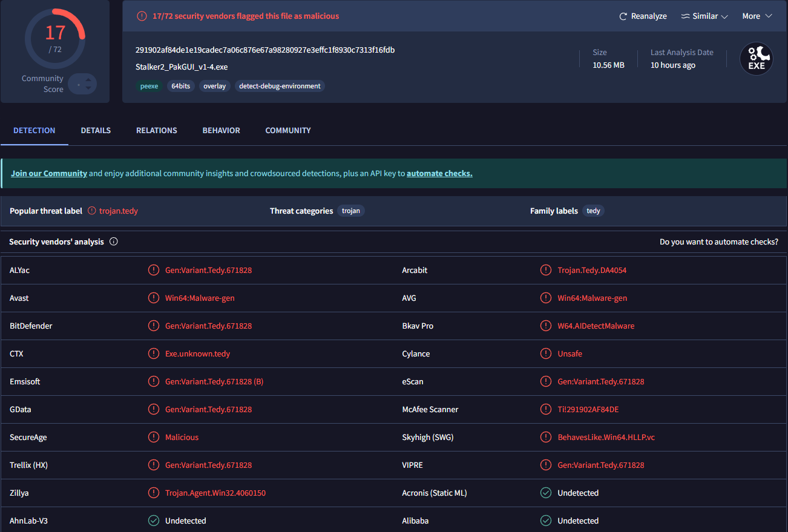Open the DETAILS tab

click(96, 130)
